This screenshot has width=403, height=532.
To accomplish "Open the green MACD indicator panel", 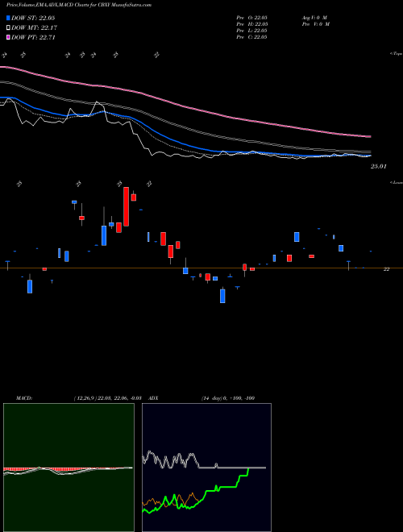I will coord(69,468).
